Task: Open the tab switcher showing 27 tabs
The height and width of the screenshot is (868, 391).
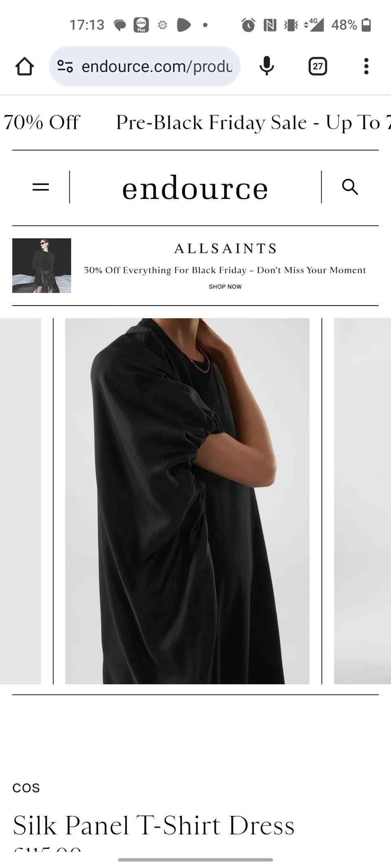Action: (x=318, y=66)
